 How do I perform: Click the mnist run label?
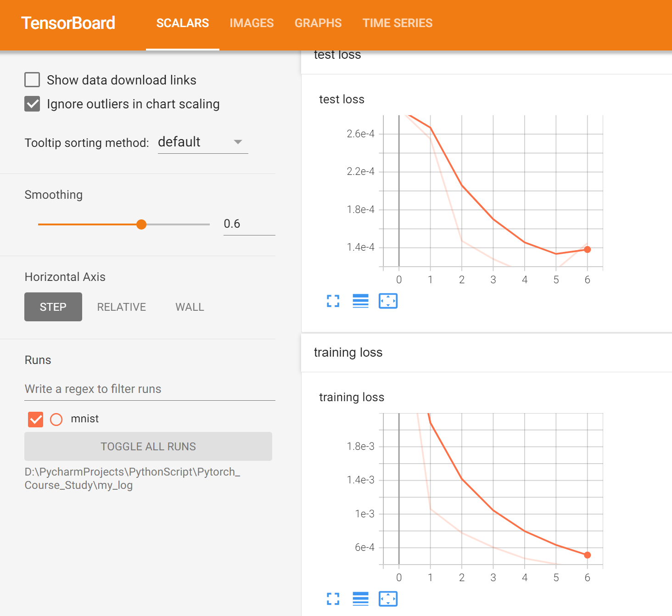(85, 419)
